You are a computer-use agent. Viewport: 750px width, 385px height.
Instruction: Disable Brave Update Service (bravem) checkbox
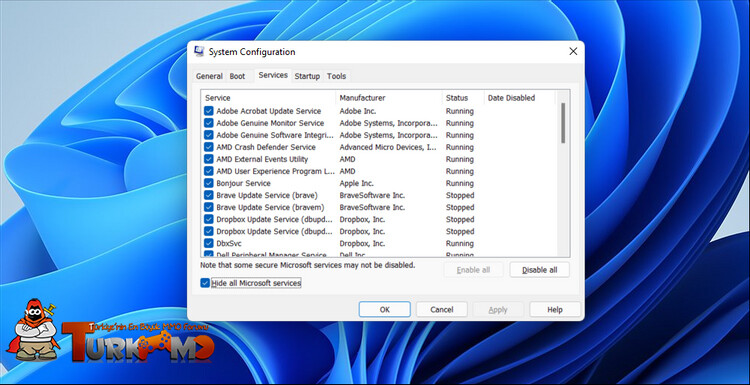point(209,207)
